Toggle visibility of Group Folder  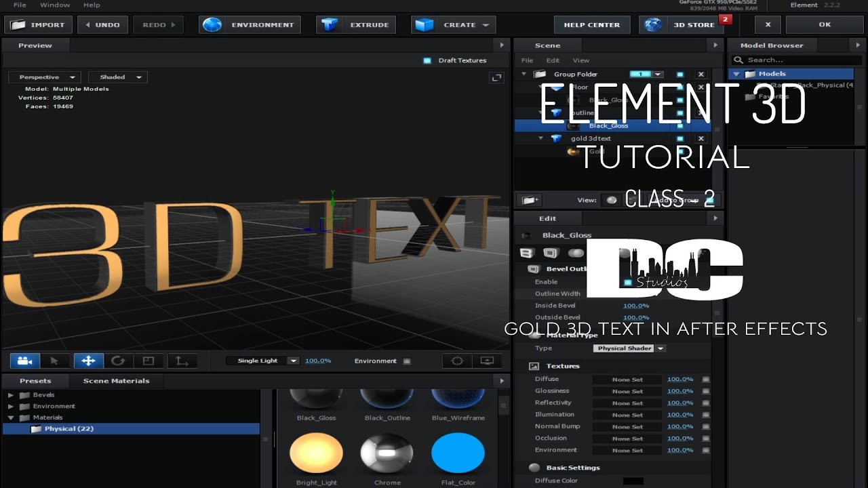pyautogui.click(x=680, y=75)
